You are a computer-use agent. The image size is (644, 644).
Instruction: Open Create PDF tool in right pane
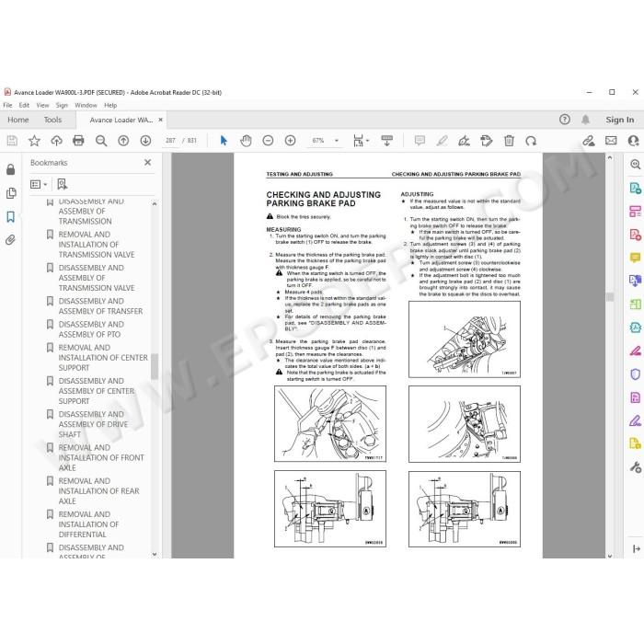[x=635, y=235]
